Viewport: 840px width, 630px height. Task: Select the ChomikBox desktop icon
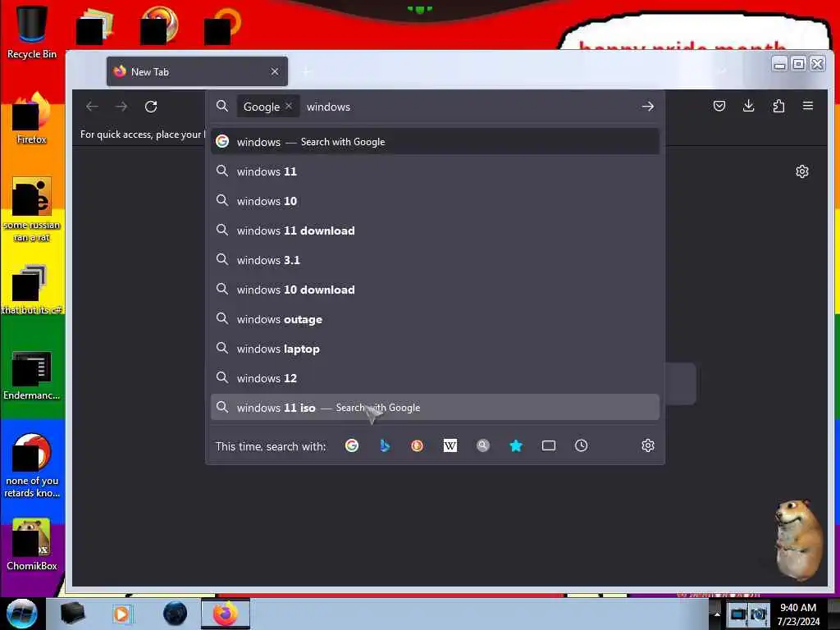point(32,545)
